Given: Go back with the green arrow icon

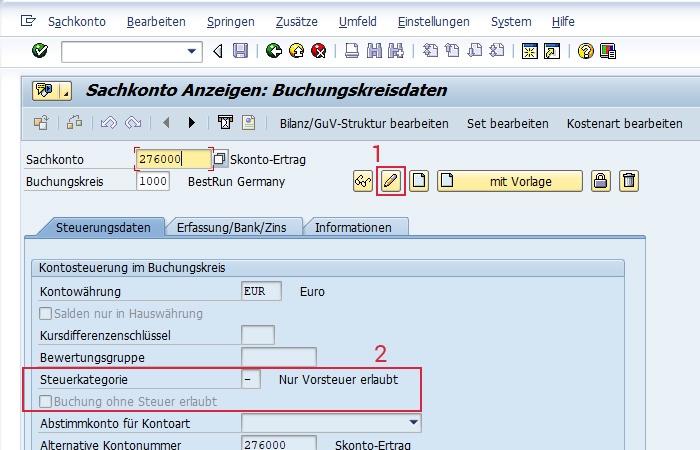Looking at the screenshot, I should [x=274, y=51].
